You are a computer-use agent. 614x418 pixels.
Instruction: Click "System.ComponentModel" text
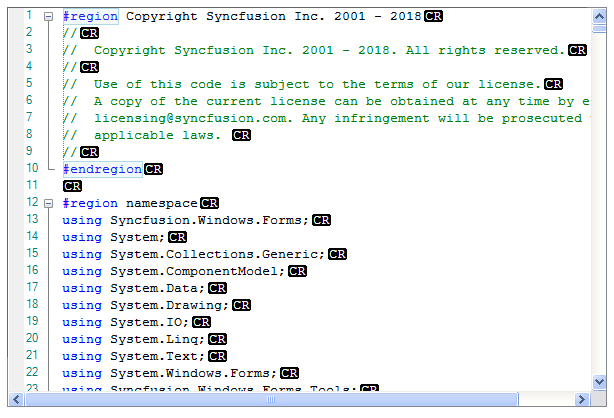click(x=194, y=271)
